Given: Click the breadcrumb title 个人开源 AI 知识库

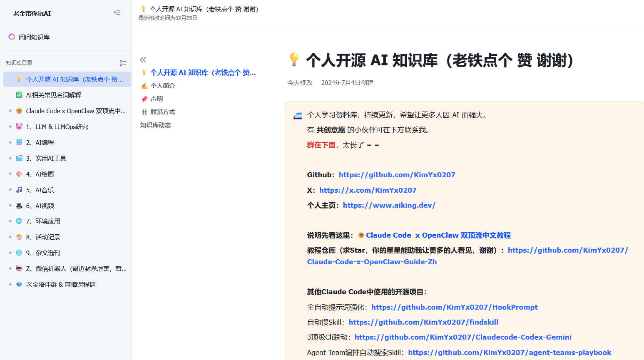Looking at the screenshot, I should 204,9.
